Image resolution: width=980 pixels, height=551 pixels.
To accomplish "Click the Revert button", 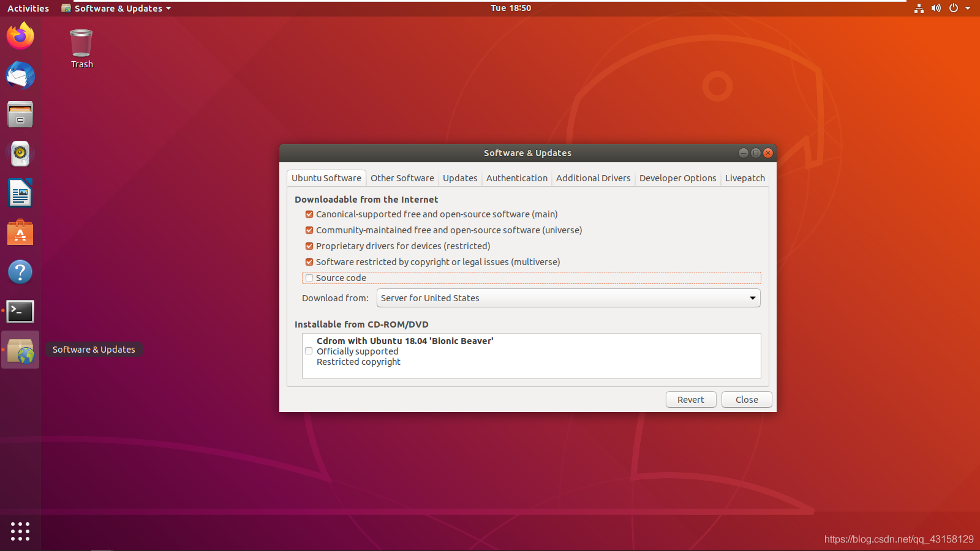I will click(691, 400).
